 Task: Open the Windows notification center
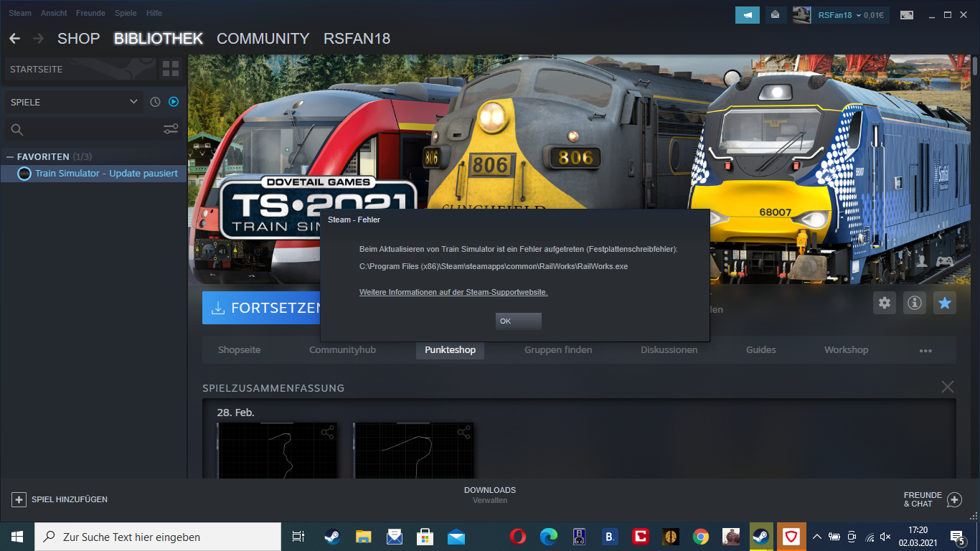coord(957,537)
